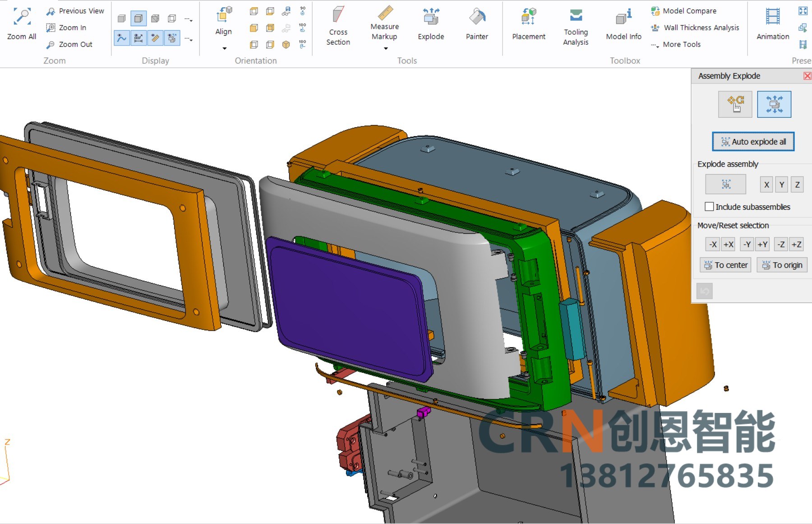The width and height of the screenshot is (812, 524).
Task: Open the Painter tool
Action: (x=477, y=24)
